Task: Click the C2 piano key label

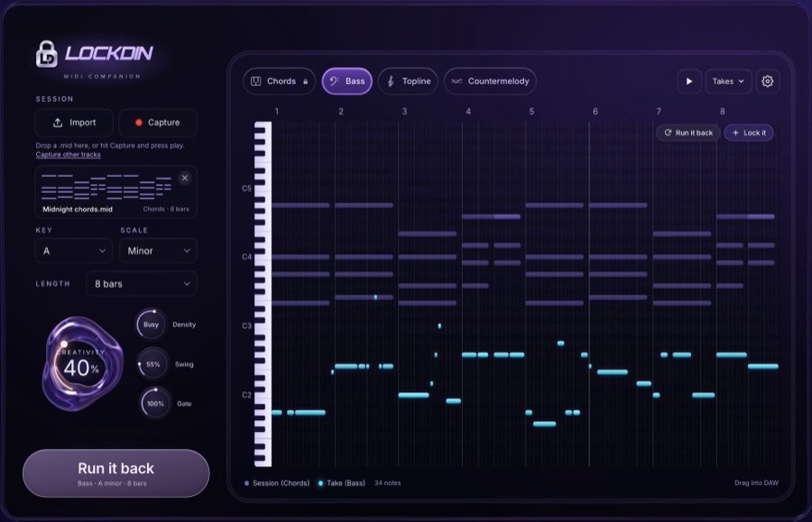Action: [246, 395]
